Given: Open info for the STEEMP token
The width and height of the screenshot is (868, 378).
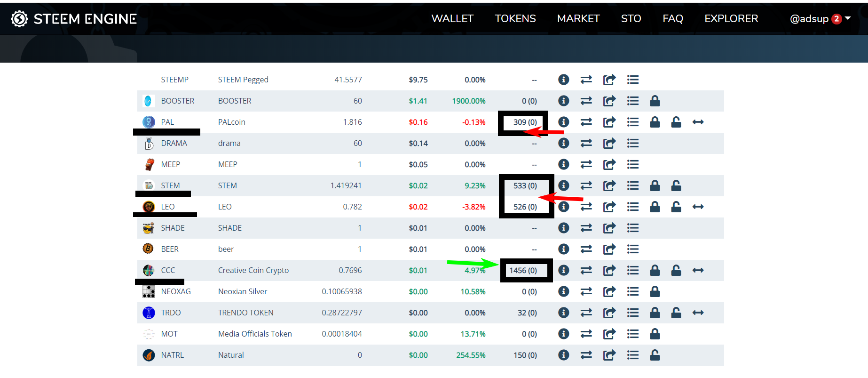Looking at the screenshot, I should tap(563, 80).
